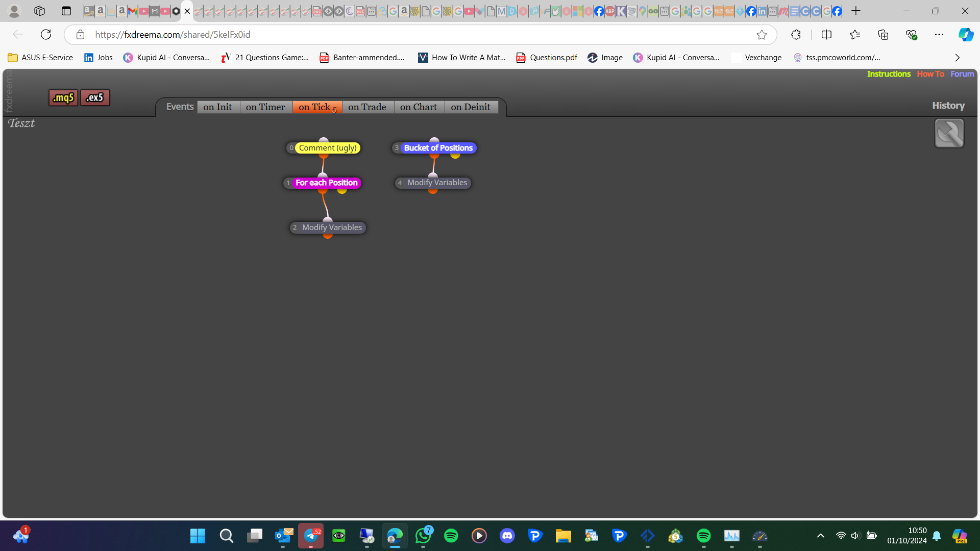Open the tss.pmcoworld.com bookmark
This screenshot has width=980, height=551.
[837, 58]
